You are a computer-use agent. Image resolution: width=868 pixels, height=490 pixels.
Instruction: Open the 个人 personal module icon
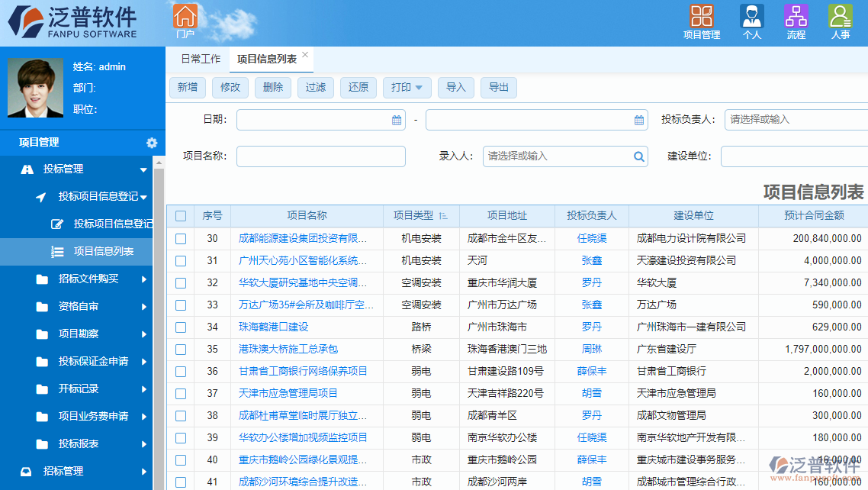(751, 17)
